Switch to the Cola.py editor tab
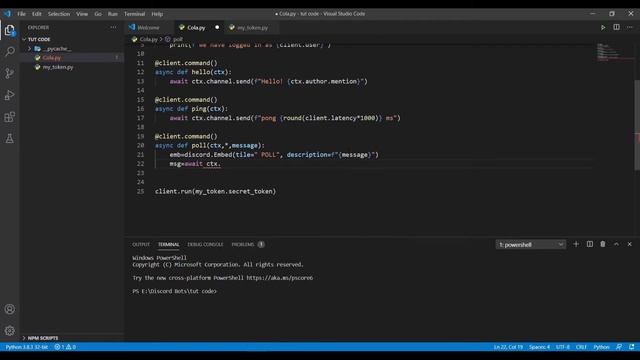640x360 pixels. tap(196, 27)
